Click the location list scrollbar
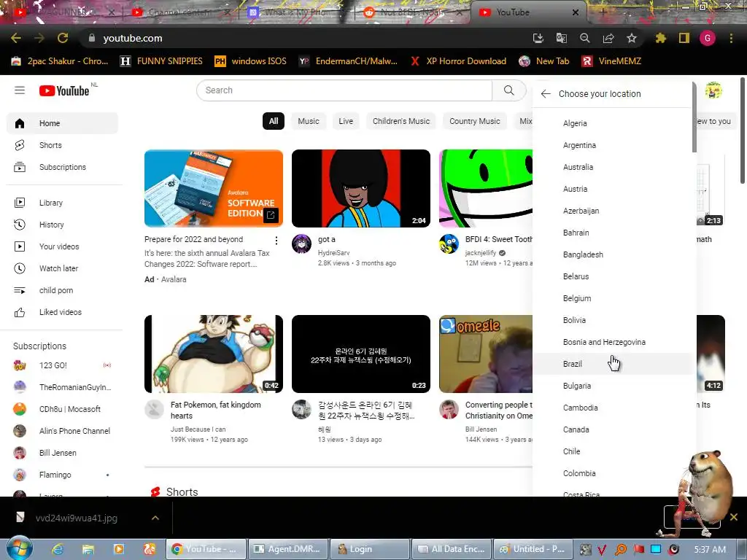This screenshot has height=560, width=747. click(694, 117)
